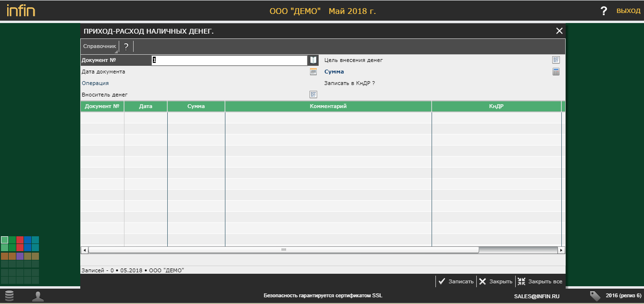
Task: Click the Дата документа label
Action: pyautogui.click(x=103, y=72)
